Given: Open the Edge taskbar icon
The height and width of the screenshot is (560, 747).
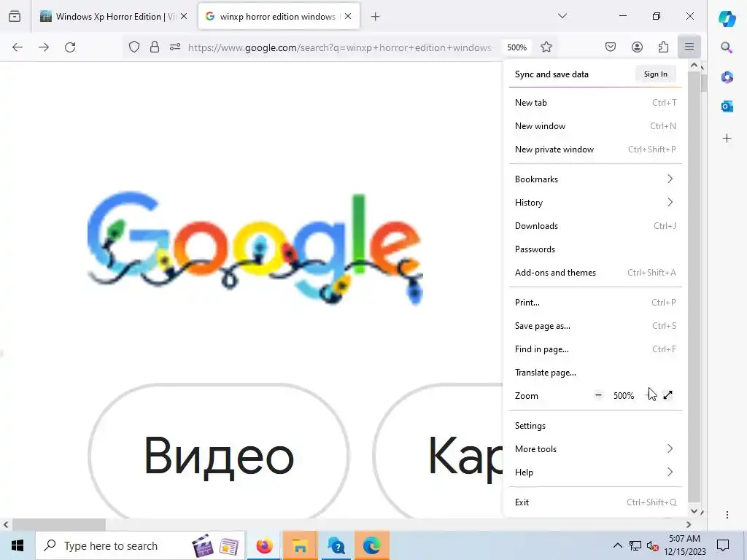Looking at the screenshot, I should [x=371, y=545].
